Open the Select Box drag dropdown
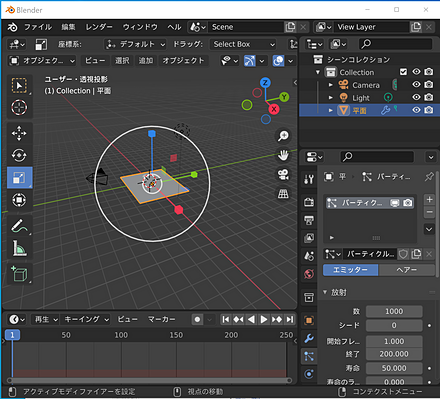The width and height of the screenshot is (440, 399). click(244, 44)
